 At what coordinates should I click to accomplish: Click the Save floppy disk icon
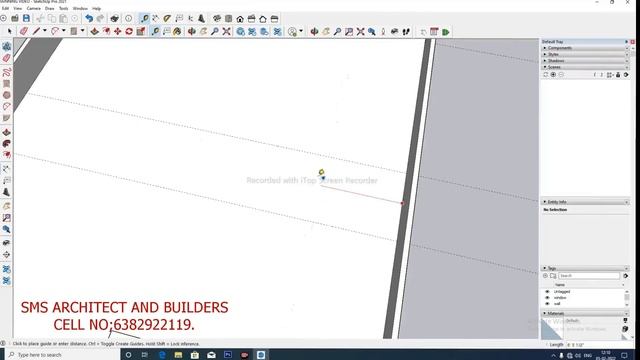coord(26,18)
